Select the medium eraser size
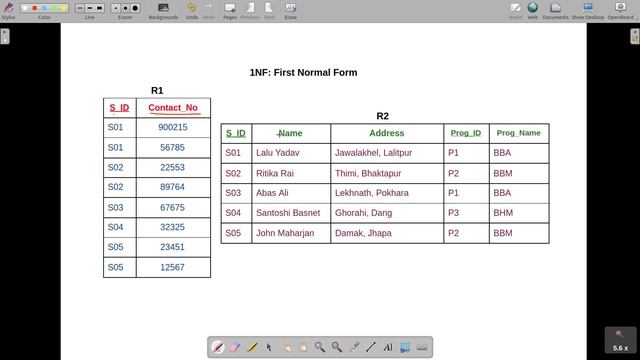640x360 pixels. [125, 8]
